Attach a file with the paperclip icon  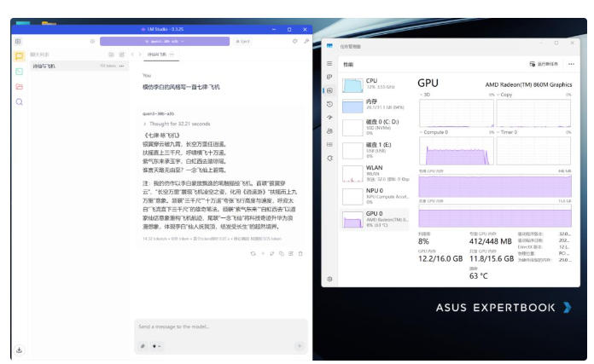tap(143, 346)
